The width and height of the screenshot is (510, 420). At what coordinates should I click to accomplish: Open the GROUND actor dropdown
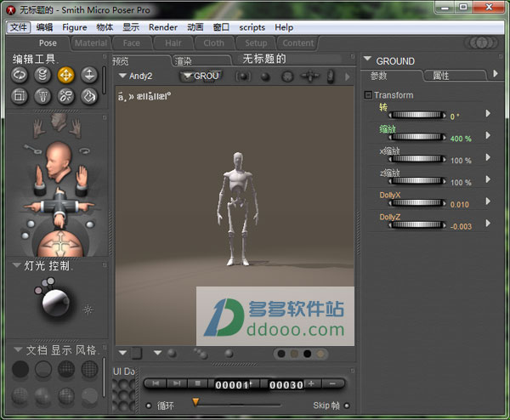[201, 76]
